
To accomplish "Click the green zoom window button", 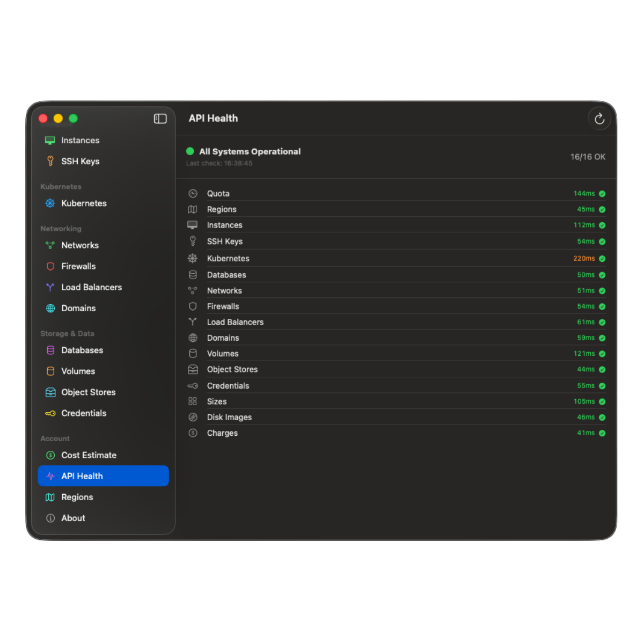I will point(74,119).
